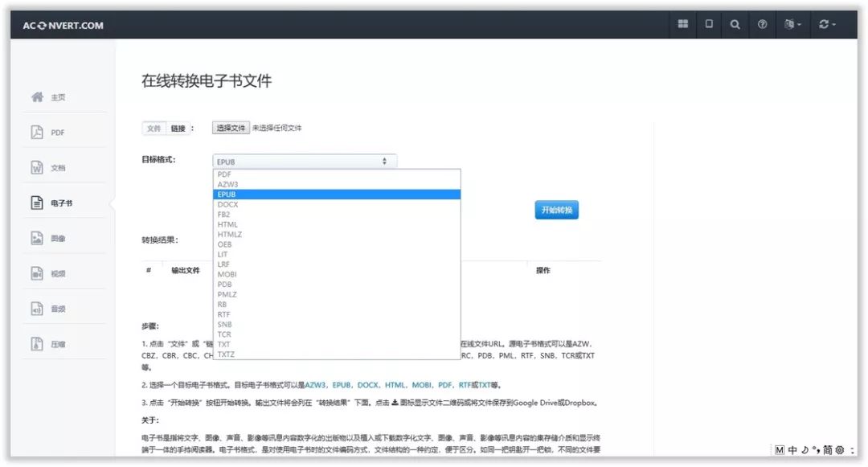Open the 视频 sidebar menu label
This screenshot has height=467, width=868.
58,274
